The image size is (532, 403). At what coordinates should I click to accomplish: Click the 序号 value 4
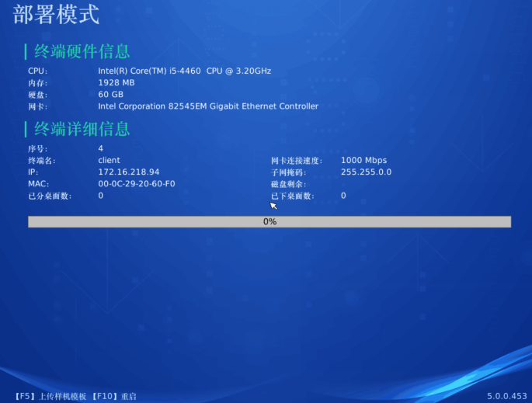pos(101,148)
